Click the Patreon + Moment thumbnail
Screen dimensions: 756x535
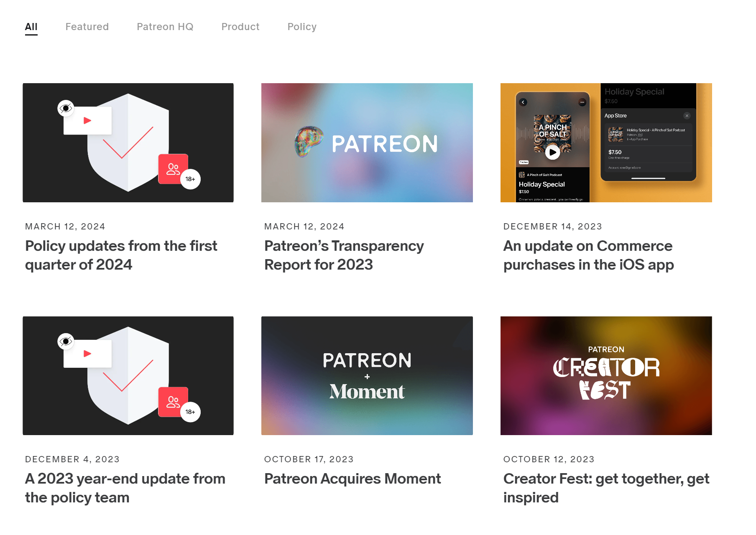pos(367,376)
